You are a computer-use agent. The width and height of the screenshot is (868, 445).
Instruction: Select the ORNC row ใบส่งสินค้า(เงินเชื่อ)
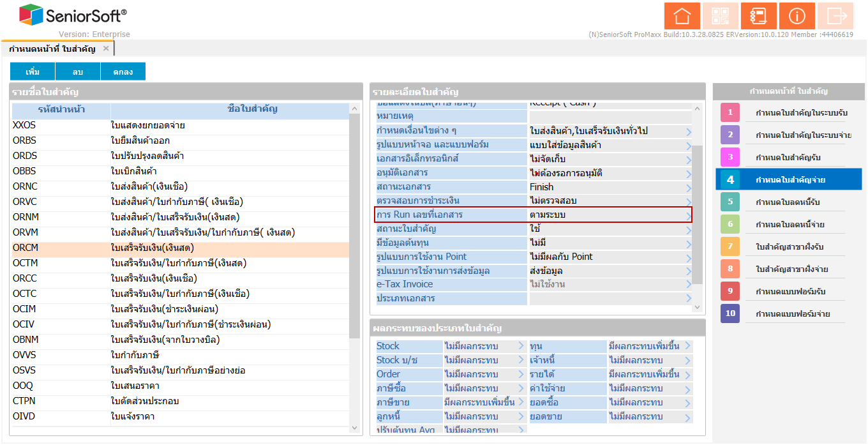(x=180, y=186)
